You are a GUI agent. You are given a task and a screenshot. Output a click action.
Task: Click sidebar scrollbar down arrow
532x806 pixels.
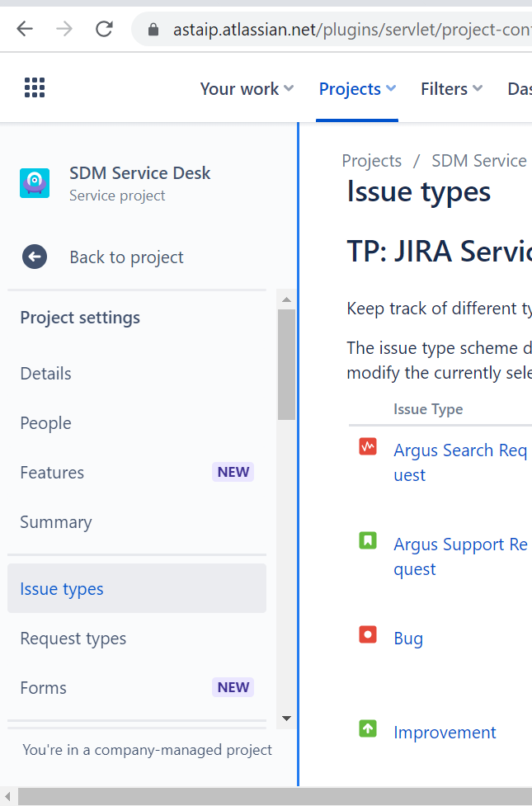(287, 718)
